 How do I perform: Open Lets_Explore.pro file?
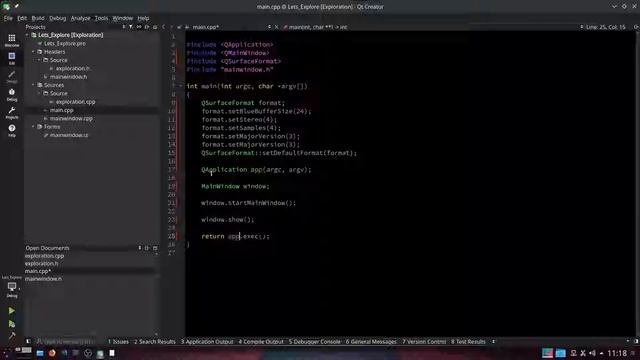click(64, 43)
